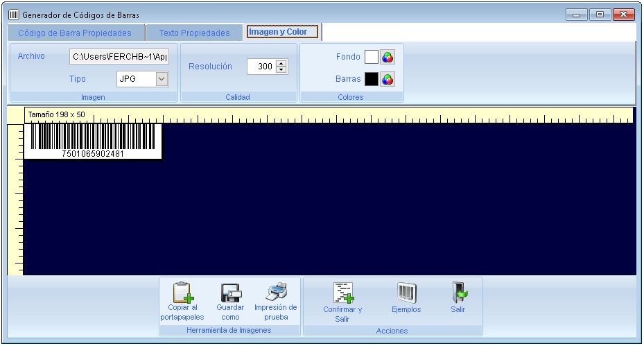Select the Imagen y Color tab
The width and height of the screenshot is (644, 346).
283,32
